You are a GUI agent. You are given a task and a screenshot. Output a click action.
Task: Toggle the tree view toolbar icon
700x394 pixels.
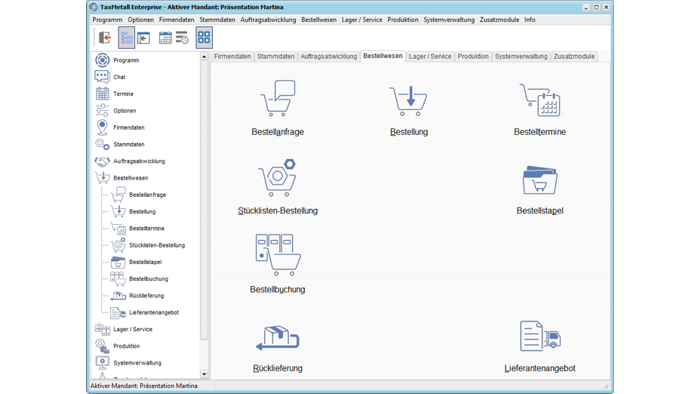126,37
